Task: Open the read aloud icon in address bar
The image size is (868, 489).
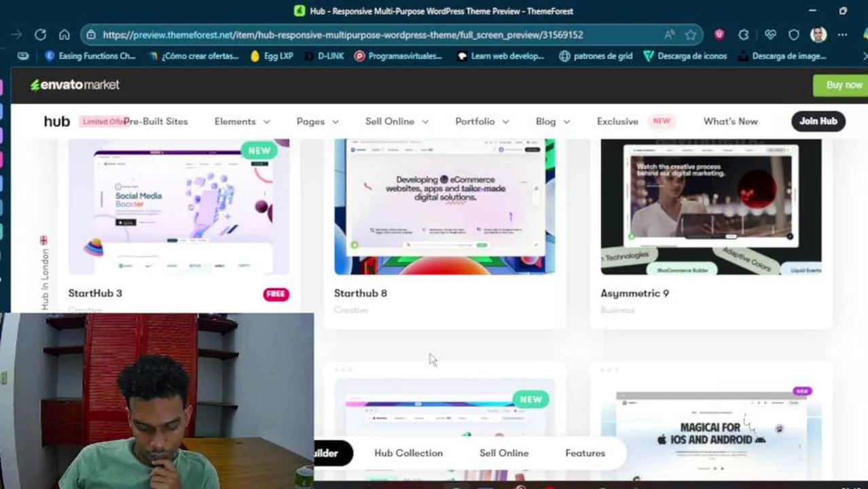Action: tap(670, 35)
